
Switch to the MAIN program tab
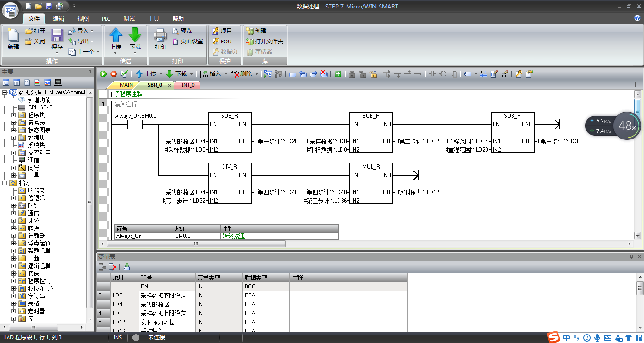tap(126, 85)
